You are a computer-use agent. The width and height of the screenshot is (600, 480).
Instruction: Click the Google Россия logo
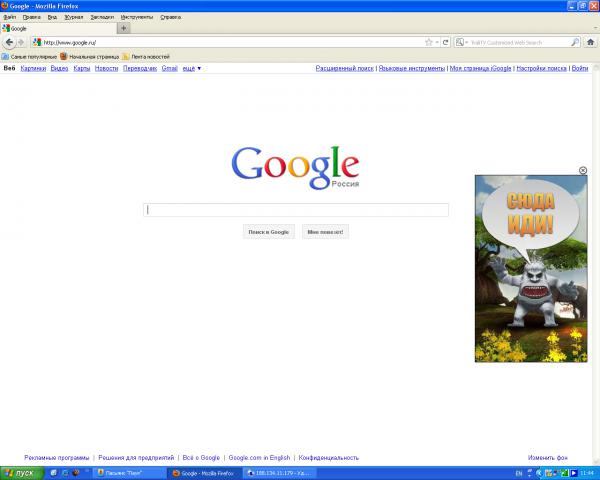coord(295,168)
